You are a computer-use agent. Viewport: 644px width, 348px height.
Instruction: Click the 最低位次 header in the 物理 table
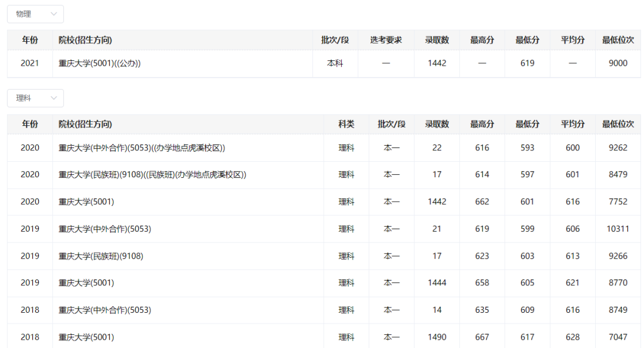[618, 40]
